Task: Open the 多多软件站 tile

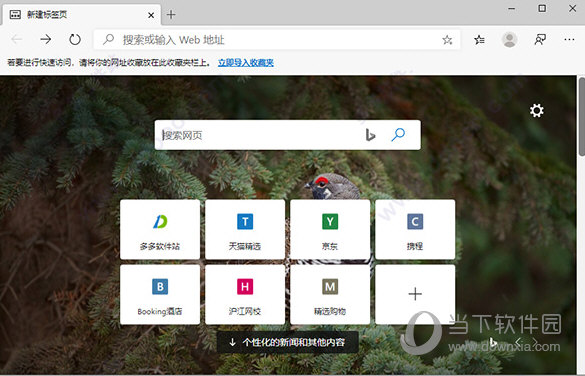Action: [x=160, y=229]
